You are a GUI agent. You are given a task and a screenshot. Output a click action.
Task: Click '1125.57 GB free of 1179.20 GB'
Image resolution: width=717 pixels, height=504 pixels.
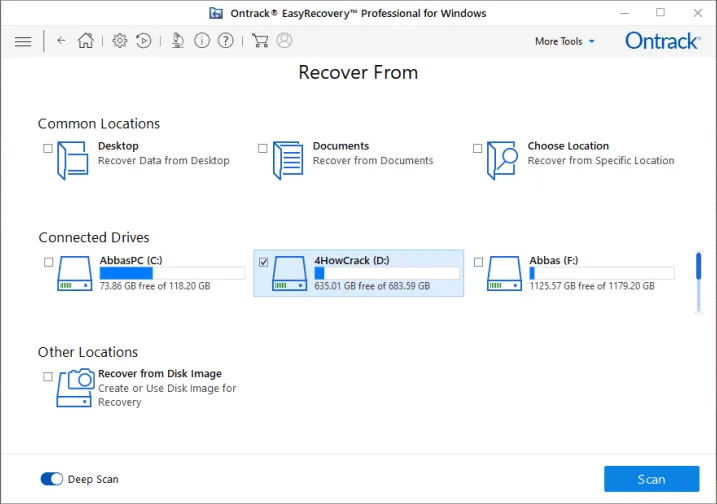coord(592,286)
